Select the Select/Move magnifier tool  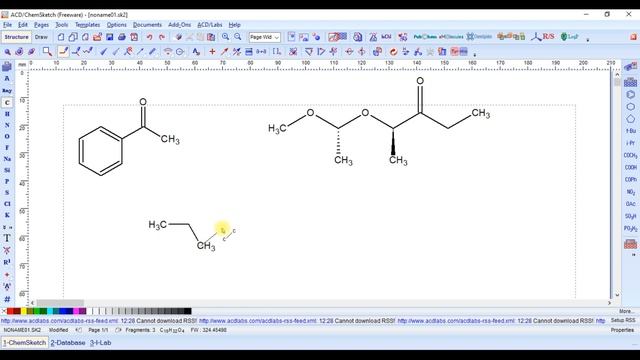(x=7, y=52)
